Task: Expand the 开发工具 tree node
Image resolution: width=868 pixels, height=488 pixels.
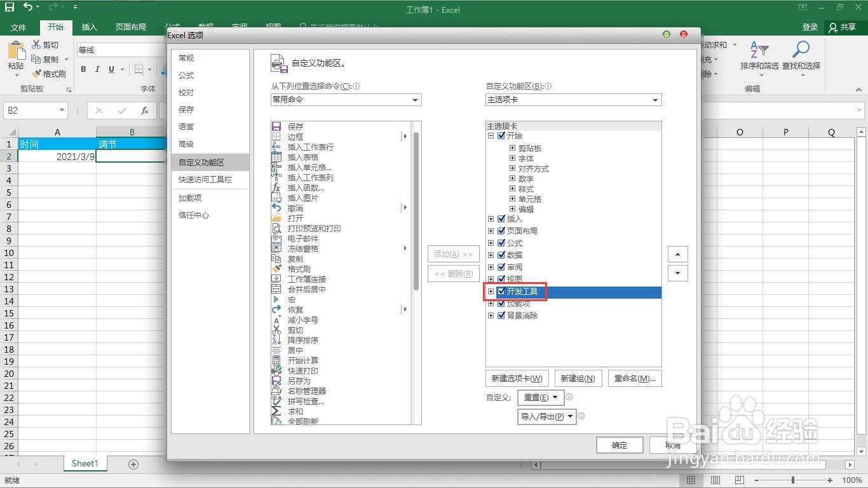Action: 491,291
